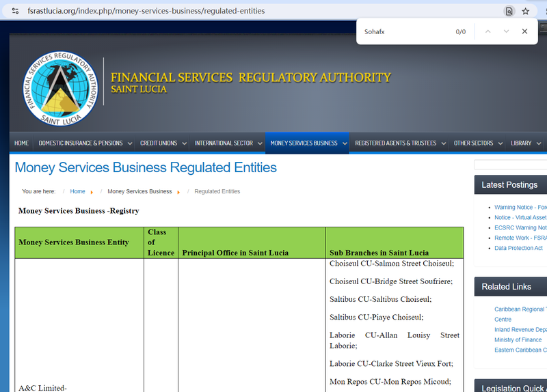Expand Credit Unions dropdown arrow
547x392 pixels.
pyautogui.click(x=184, y=143)
